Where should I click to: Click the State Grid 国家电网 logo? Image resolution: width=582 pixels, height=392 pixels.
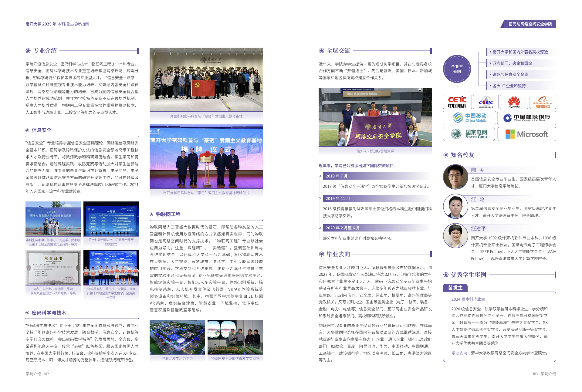coord(469,134)
